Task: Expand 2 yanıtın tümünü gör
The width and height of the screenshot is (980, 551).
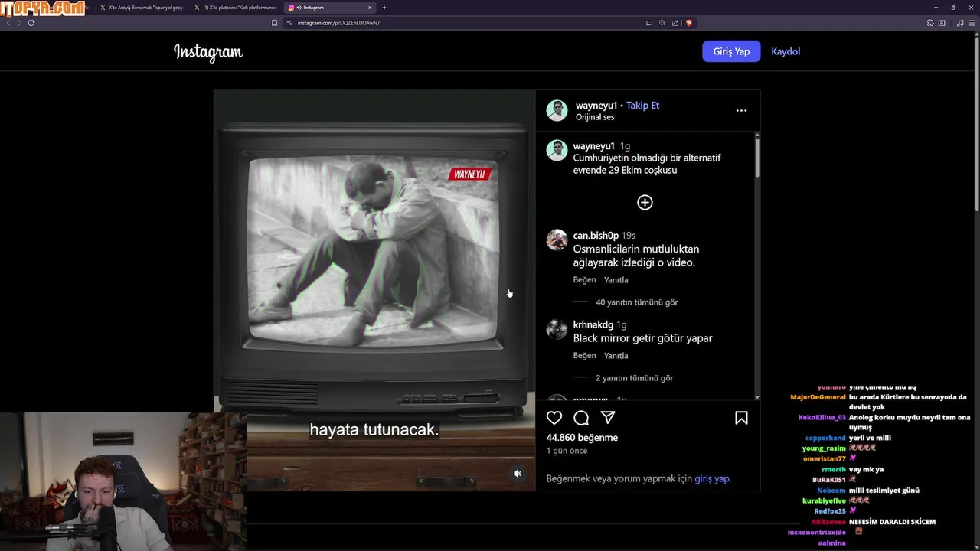Action: [635, 378]
